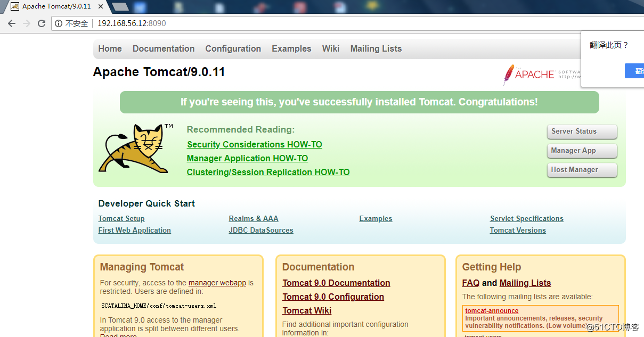Open the Tomcat 9.0 Configuration link

(333, 297)
